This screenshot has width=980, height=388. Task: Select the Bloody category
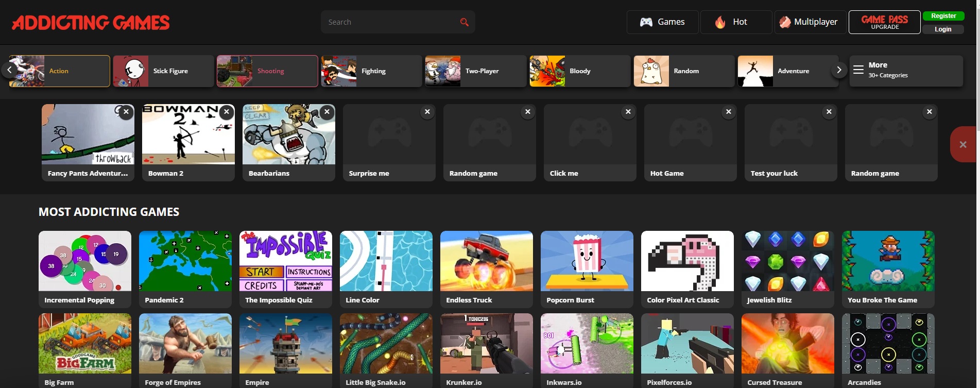pos(580,71)
